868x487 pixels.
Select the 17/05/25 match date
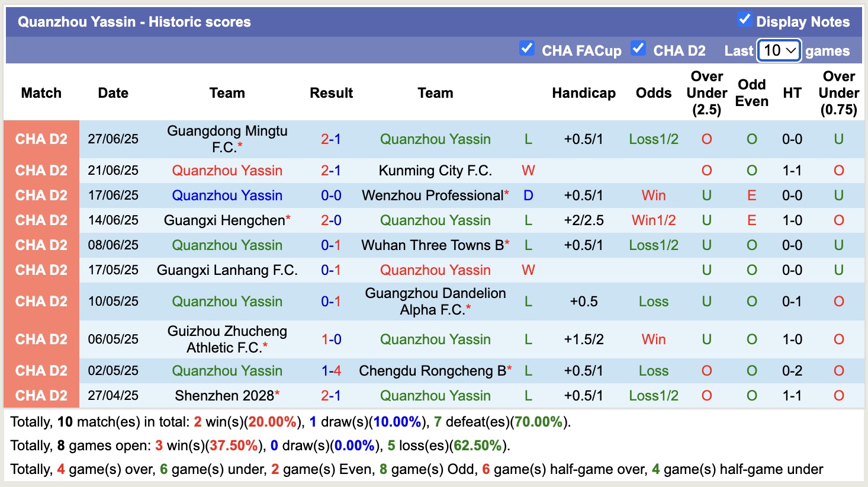112,270
